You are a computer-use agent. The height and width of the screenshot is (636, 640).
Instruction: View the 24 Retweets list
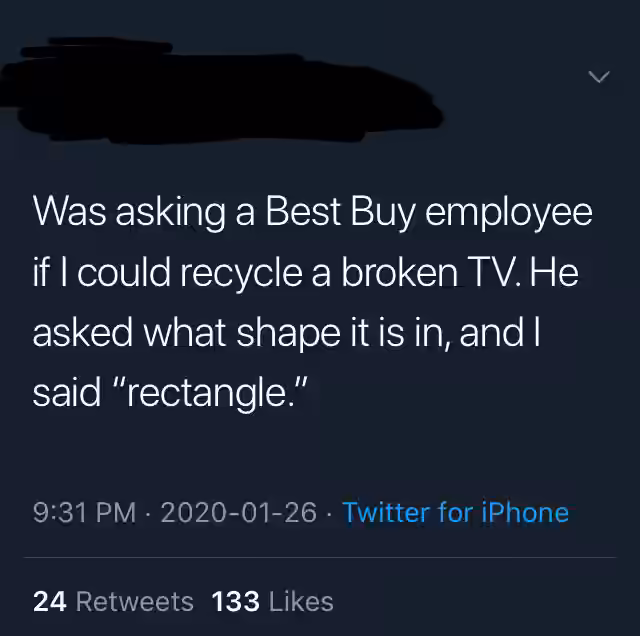pos(113,602)
